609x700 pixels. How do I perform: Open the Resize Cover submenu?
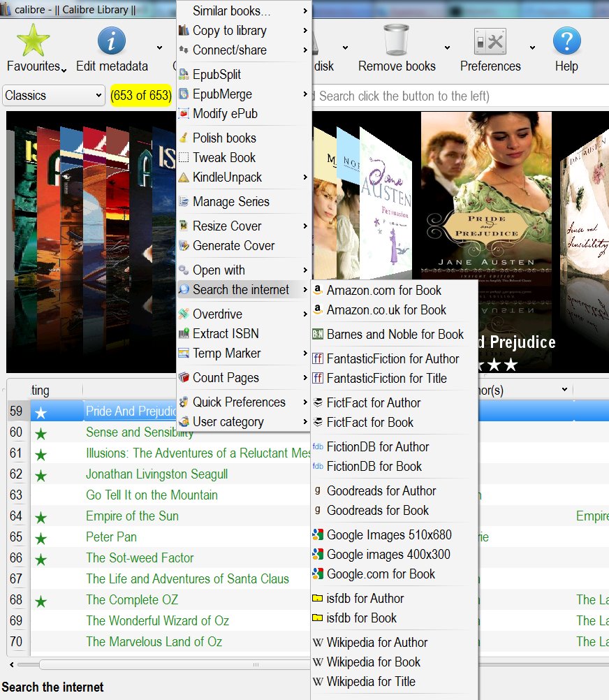(244, 226)
